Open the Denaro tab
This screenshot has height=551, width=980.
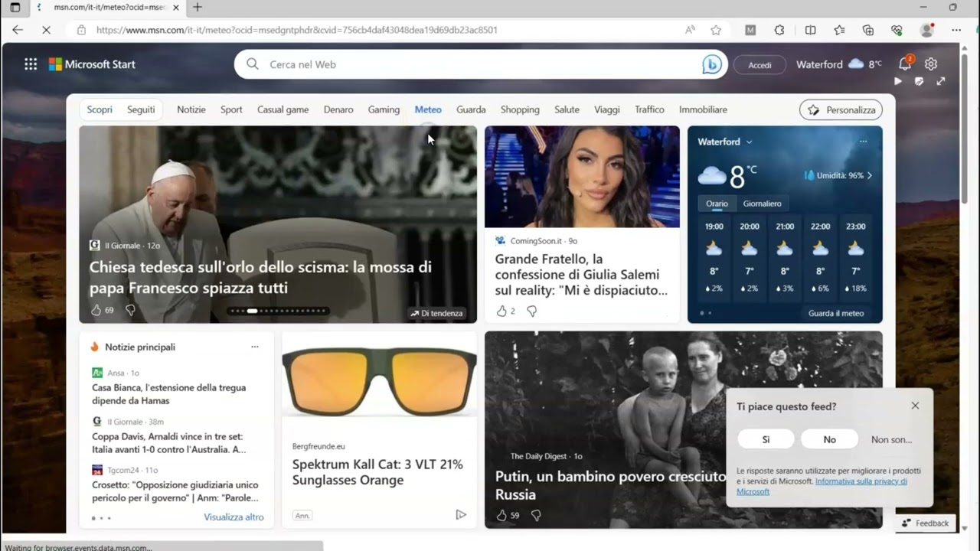pyautogui.click(x=338, y=109)
